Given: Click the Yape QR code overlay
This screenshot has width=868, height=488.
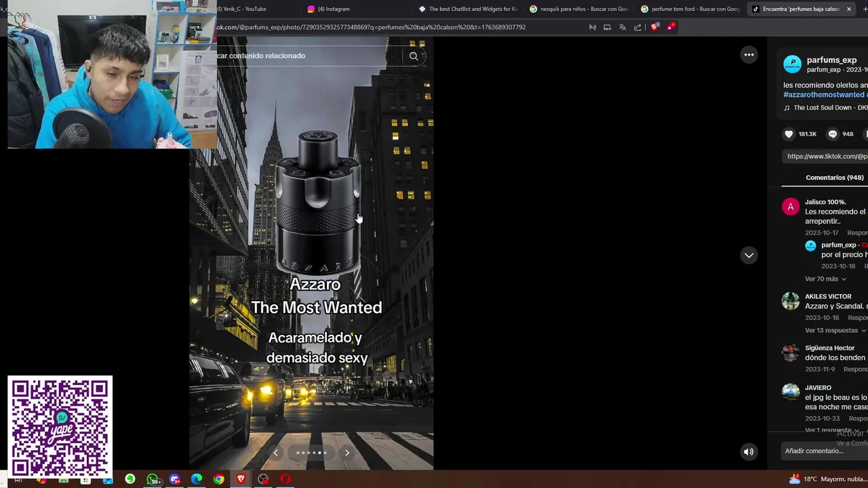Looking at the screenshot, I should click(60, 427).
